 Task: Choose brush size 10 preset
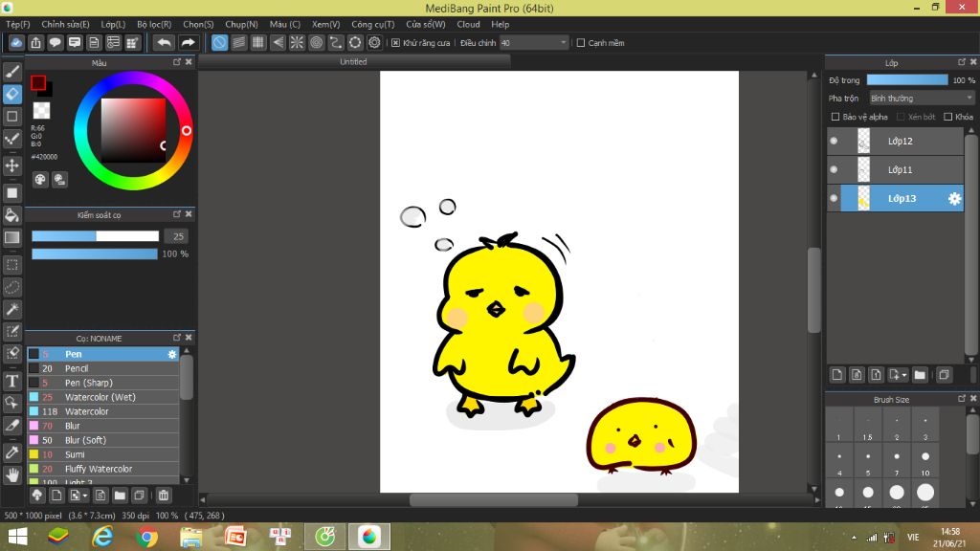(x=925, y=460)
